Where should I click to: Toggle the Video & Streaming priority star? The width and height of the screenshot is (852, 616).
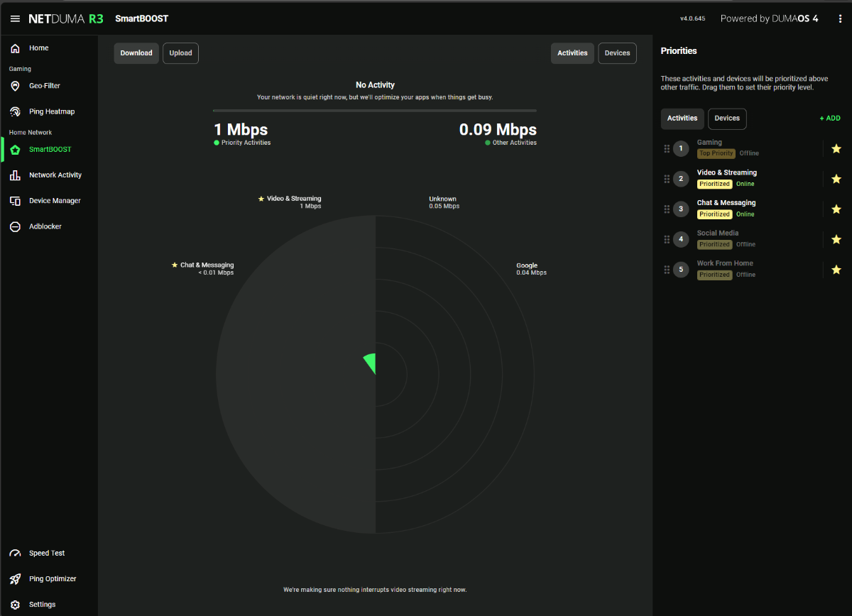point(836,179)
